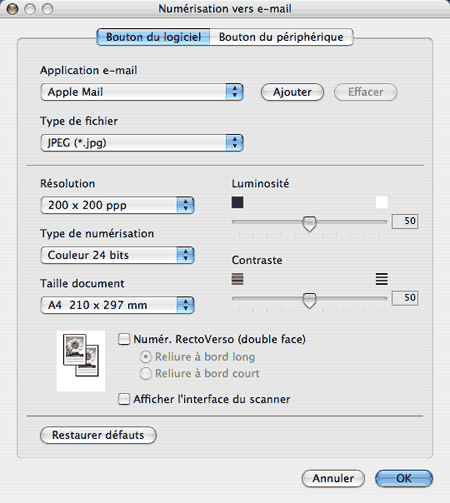Enable Numér. RectoVerso (double face) checkbox
Image resolution: width=450 pixels, height=503 pixels.
point(124,339)
